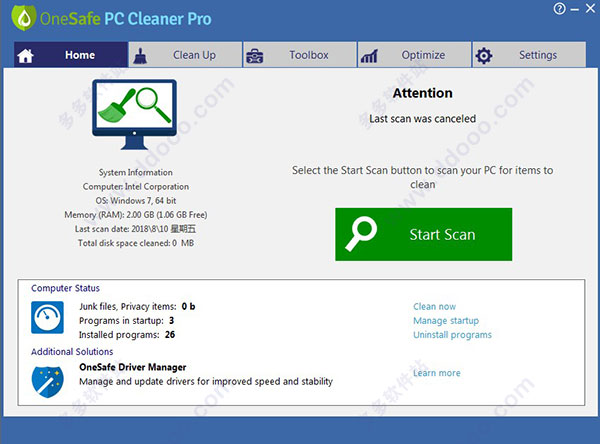Click the Memory (RAM) 2.00 GB line
600x444 pixels.
click(x=135, y=215)
